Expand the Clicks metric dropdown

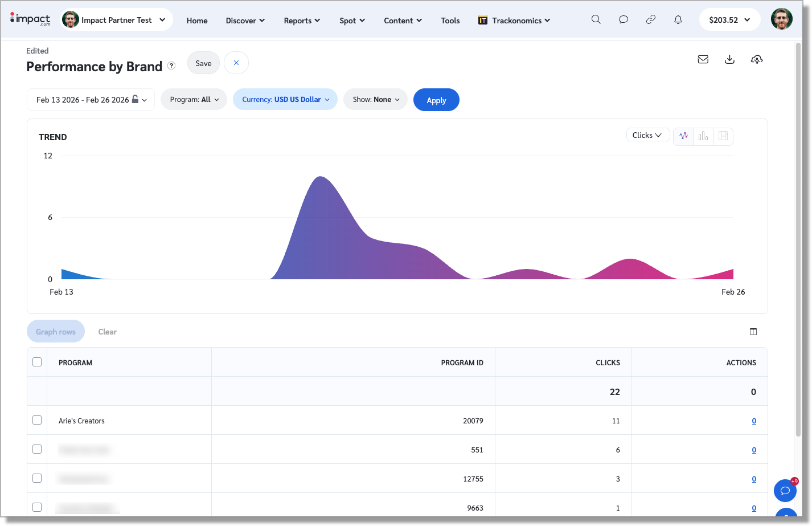tap(647, 135)
